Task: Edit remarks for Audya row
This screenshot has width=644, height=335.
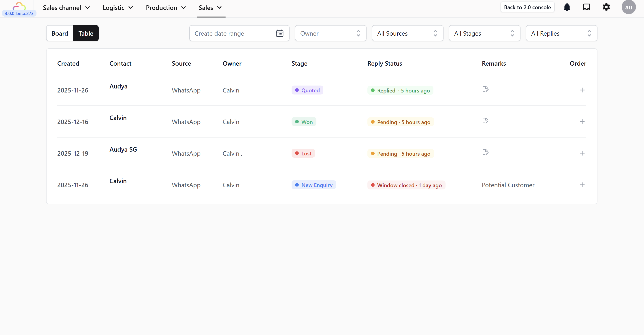Action: coord(485,89)
